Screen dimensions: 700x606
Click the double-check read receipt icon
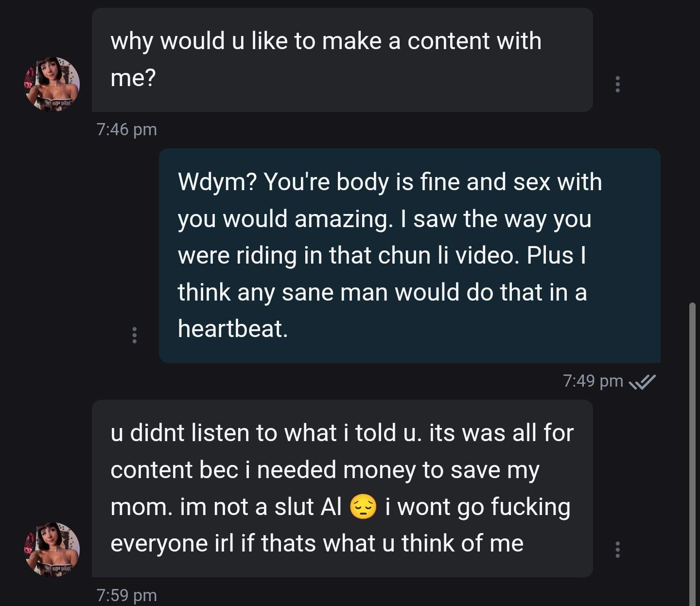[642, 382]
